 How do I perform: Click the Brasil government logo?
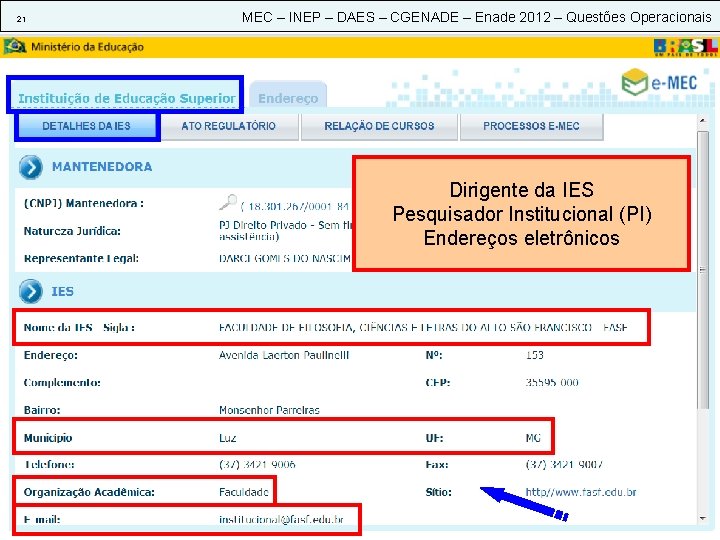685,47
